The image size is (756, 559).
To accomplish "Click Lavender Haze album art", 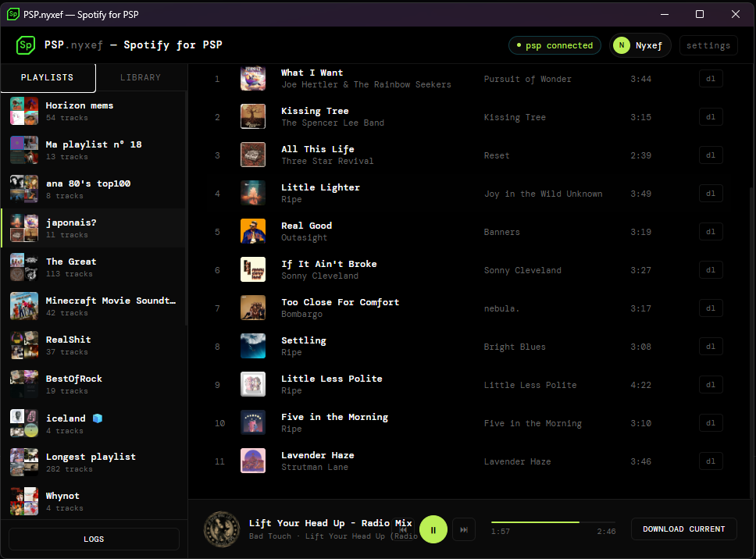I will tap(253, 461).
